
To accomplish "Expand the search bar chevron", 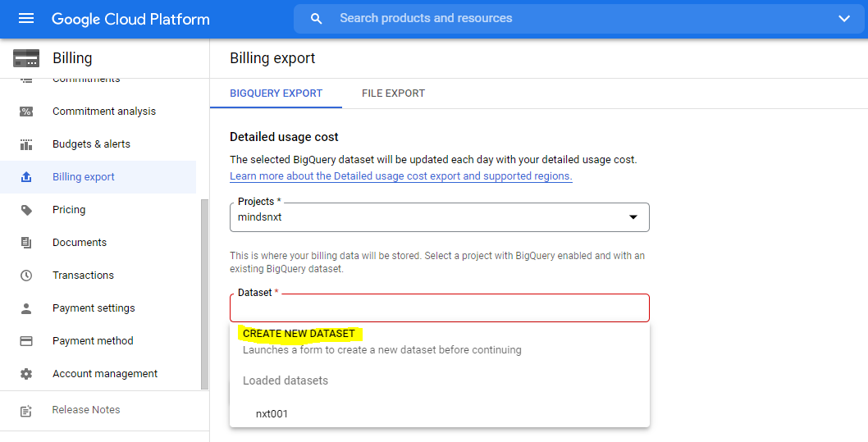I will (x=844, y=19).
